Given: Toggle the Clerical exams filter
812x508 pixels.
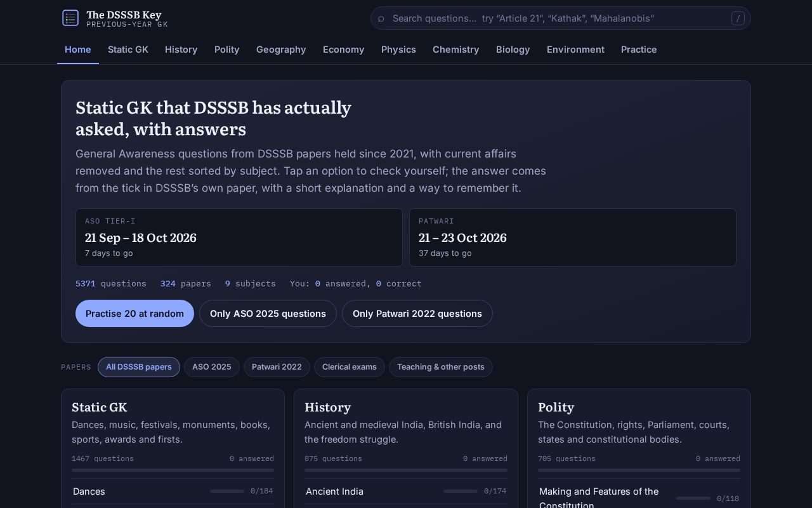Looking at the screenshot, I should pos(350,367).
